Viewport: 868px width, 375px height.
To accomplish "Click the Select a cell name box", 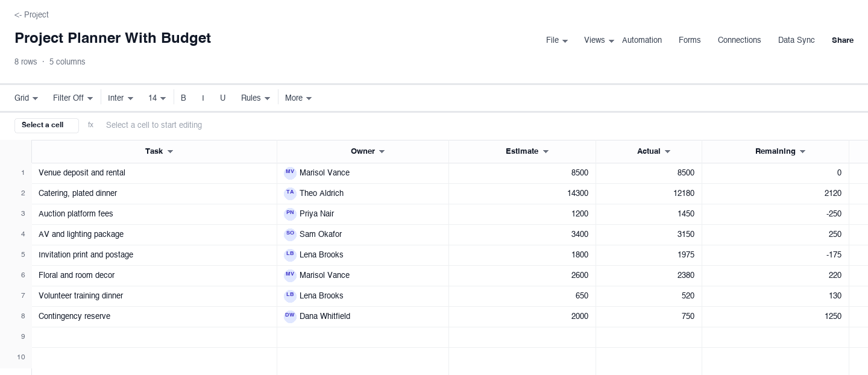I will click(x=46, y=125).
